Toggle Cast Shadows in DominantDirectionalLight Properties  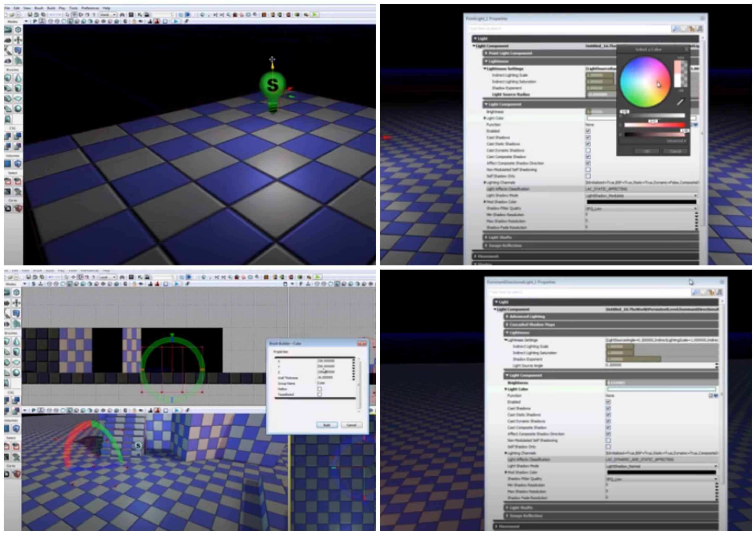pyautogui.click(x=608, y=409)
